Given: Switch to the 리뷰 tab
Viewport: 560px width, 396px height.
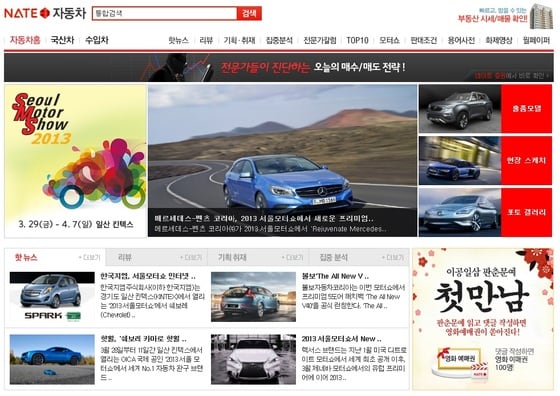Looking at the screenshot, I should click(125, 257).
